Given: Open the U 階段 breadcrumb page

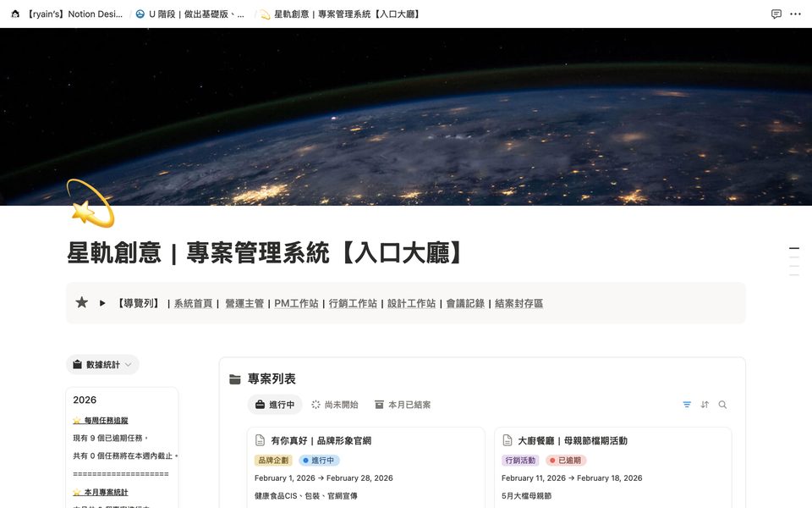Looking at the screenshot, I should coord(196,14).
